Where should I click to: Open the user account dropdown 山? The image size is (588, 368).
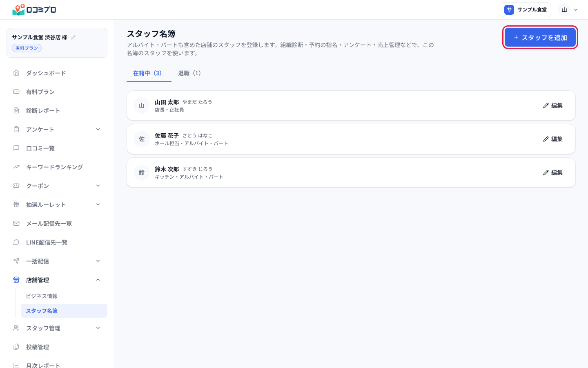click(x=568, y=10)
